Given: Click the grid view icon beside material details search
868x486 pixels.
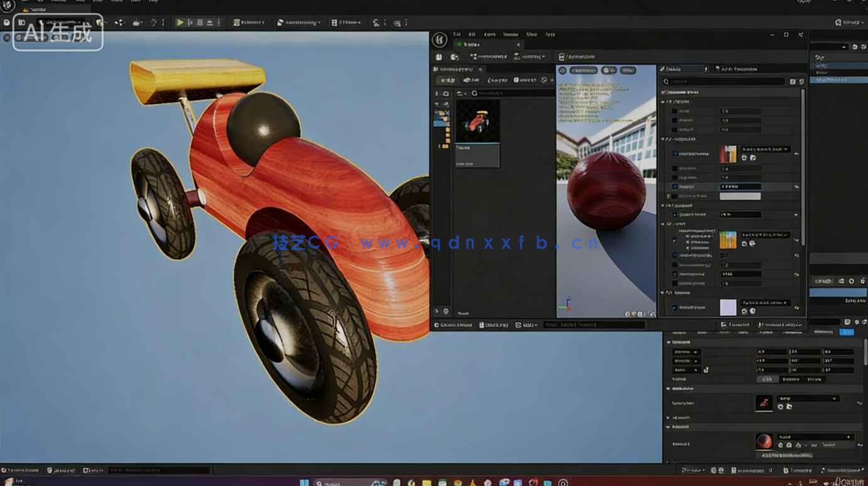Looking at the screenshot, I should (x=793, y=82).
